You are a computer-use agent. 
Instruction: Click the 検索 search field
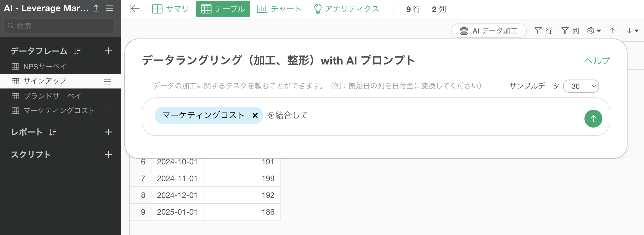point(59,26)
